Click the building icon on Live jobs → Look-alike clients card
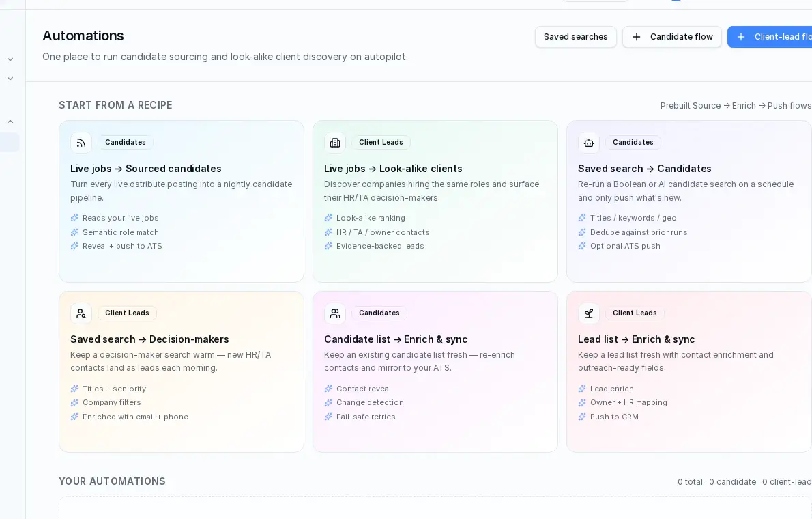This screenshot has height=519, width=812. coord(334,143)
